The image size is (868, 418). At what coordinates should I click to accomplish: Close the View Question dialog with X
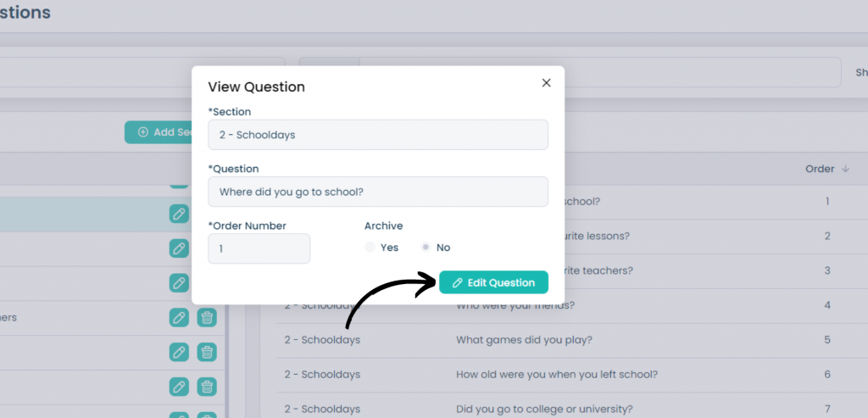(546, 83)
